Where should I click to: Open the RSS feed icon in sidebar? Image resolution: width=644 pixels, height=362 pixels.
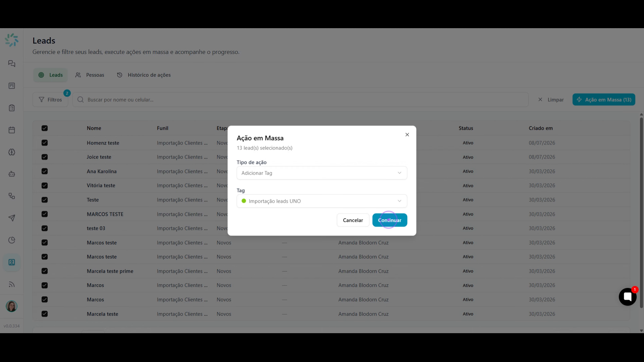(x=12, y=285)
